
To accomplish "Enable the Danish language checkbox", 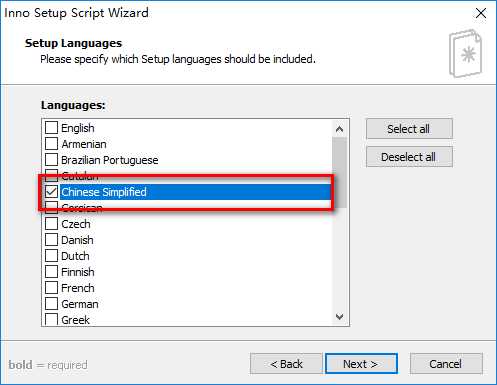I will tap(51, 239).
